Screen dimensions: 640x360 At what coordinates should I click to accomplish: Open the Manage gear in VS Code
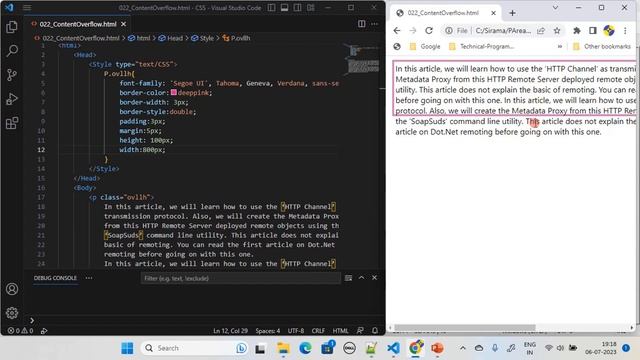pos(12,313)
